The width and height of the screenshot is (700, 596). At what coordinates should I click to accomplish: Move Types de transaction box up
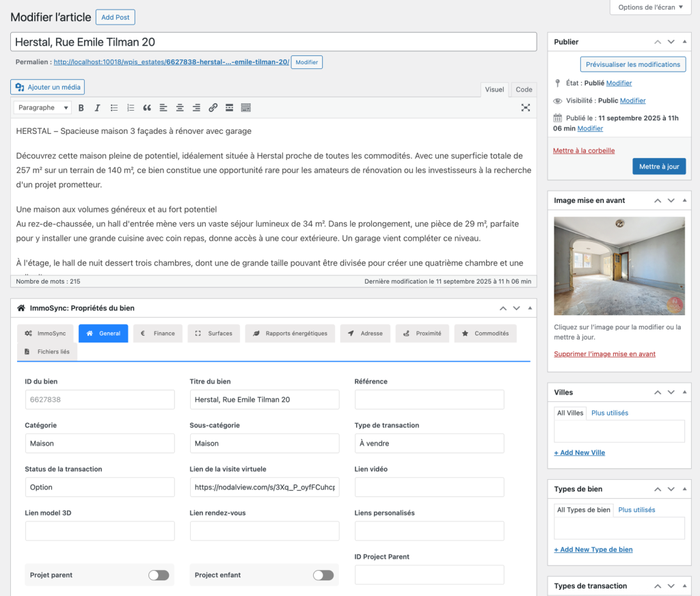pyautogui.click(x=658, y=586)
